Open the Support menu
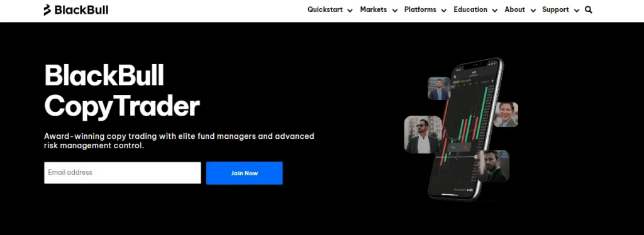This screenshot has width=644, height=235. point(555,9)
